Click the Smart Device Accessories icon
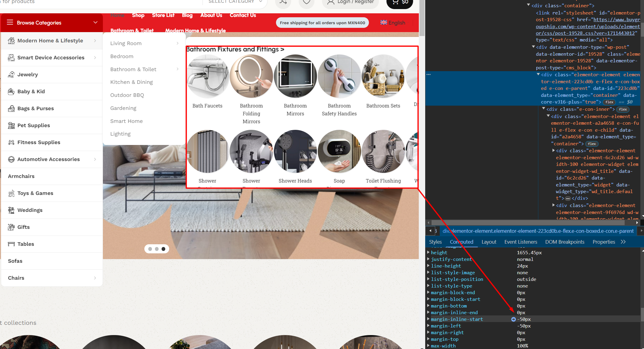This screenshot has width=644, height=349. [11, 58]
